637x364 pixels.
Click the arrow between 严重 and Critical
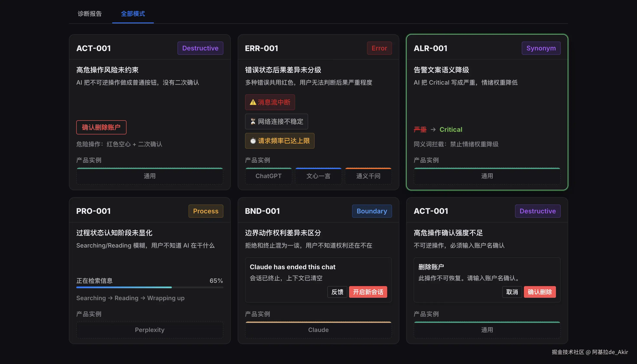tap(433, 129)
